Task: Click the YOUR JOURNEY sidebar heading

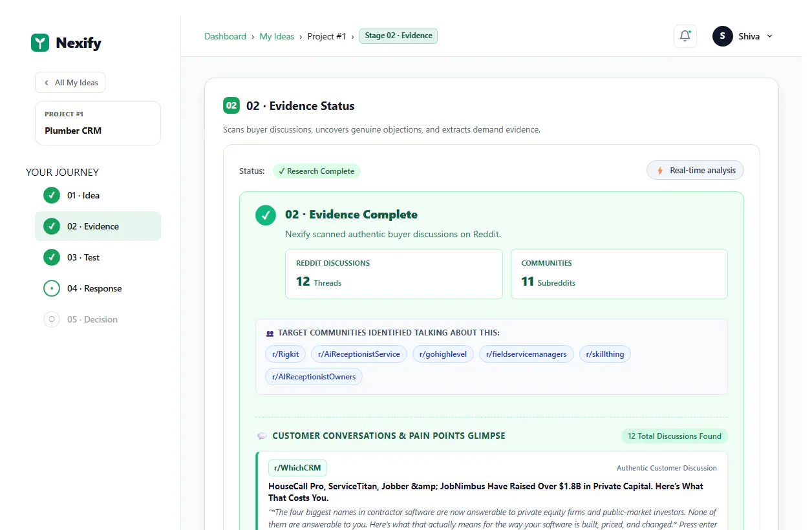Action: (62, 173)
